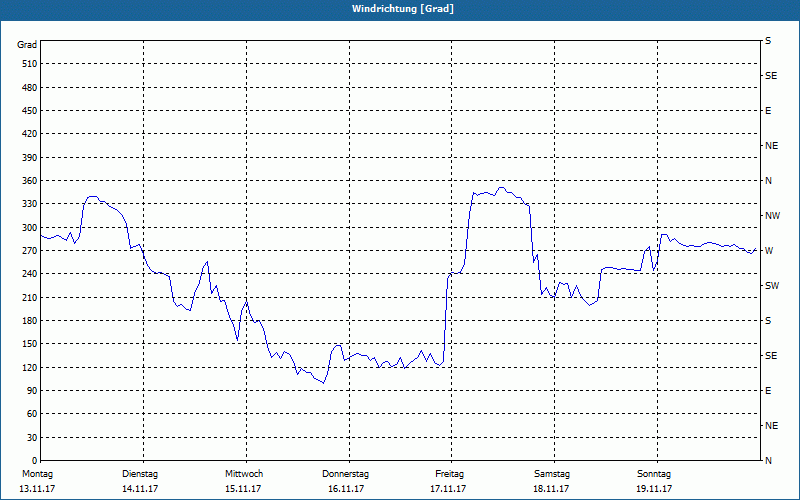800x500 pixels.
Task: Select the 480 y-axis label
Action: tap(30, 88)
